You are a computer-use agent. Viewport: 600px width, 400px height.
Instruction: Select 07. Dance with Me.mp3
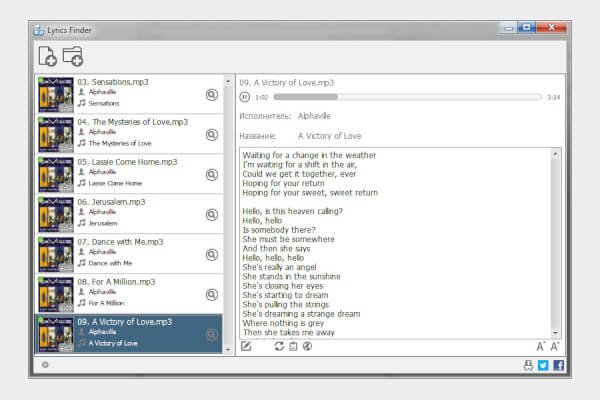[x=129, y=255]
